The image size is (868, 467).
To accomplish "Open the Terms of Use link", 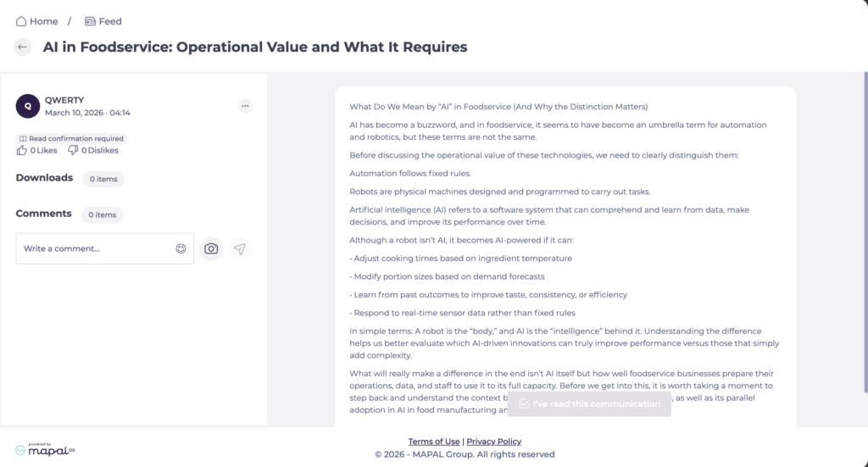I will click(x=434, y=442).
